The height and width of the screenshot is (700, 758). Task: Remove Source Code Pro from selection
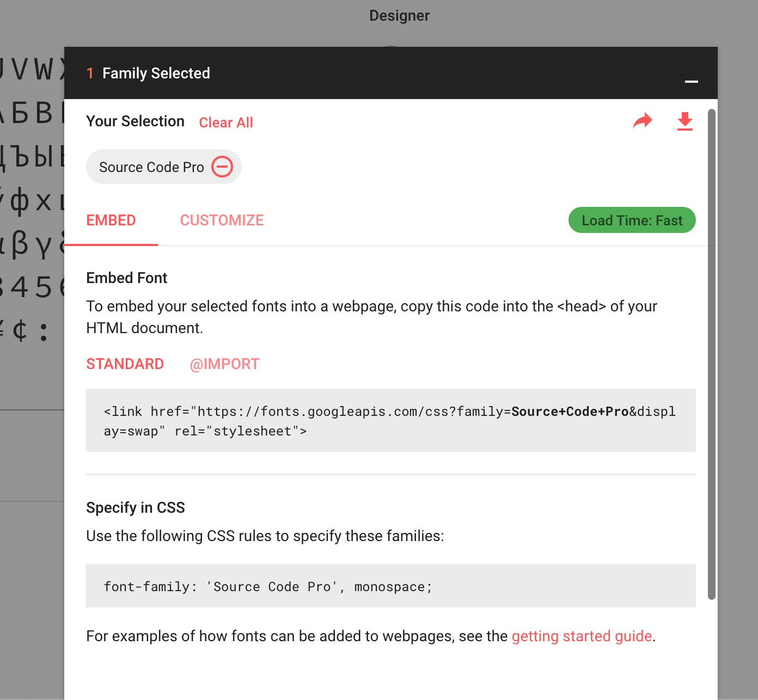point(222,167)
